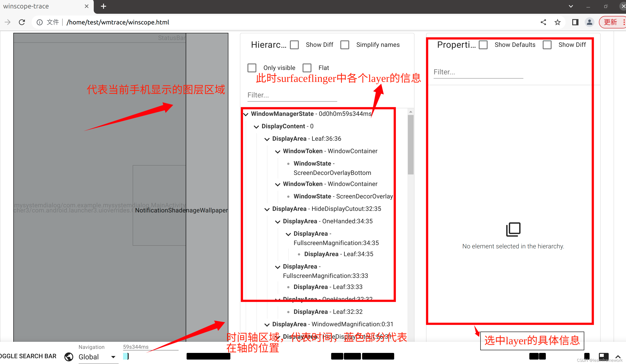Enable the Simplify names checkbox

pos(345,45)
